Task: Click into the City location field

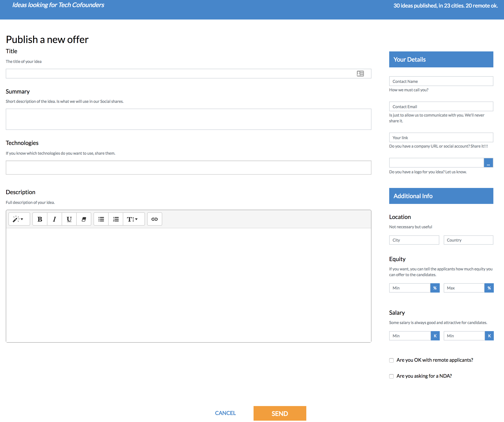Action: [x=414, y=240]
